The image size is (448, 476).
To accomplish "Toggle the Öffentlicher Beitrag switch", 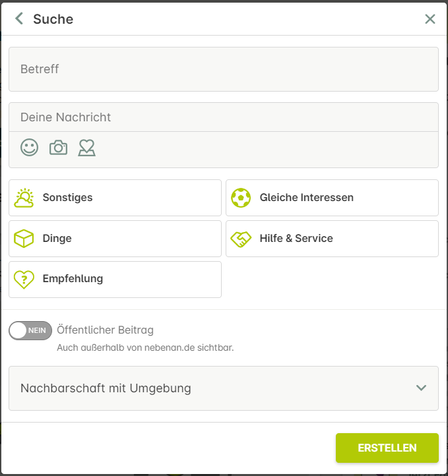I will (x=30, y=330).
